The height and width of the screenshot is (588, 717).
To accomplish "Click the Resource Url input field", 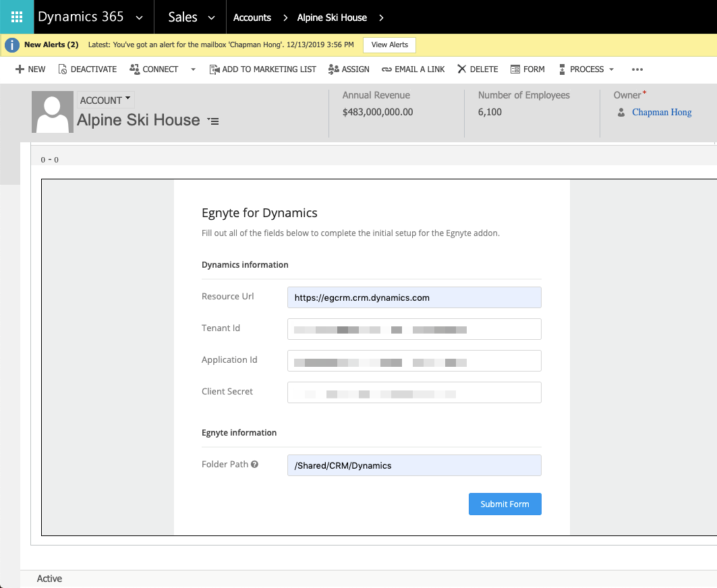I will click(x=414, y=297).
